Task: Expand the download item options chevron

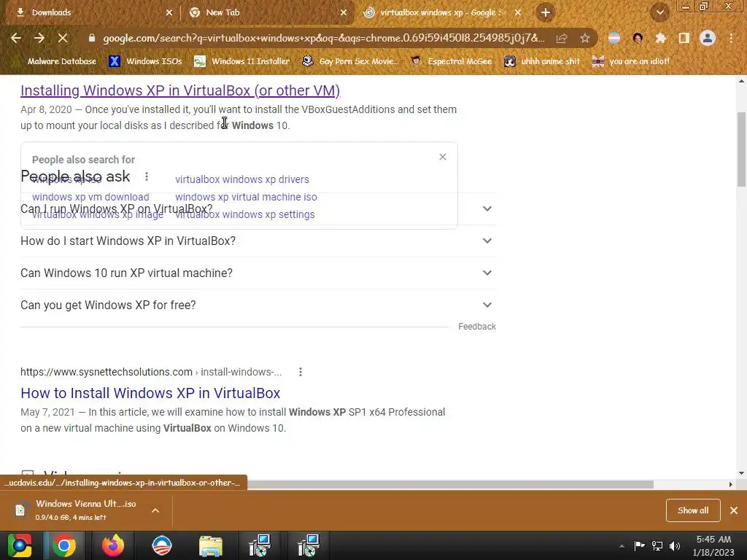Action: pyautogui.click(x=155, y=510)
